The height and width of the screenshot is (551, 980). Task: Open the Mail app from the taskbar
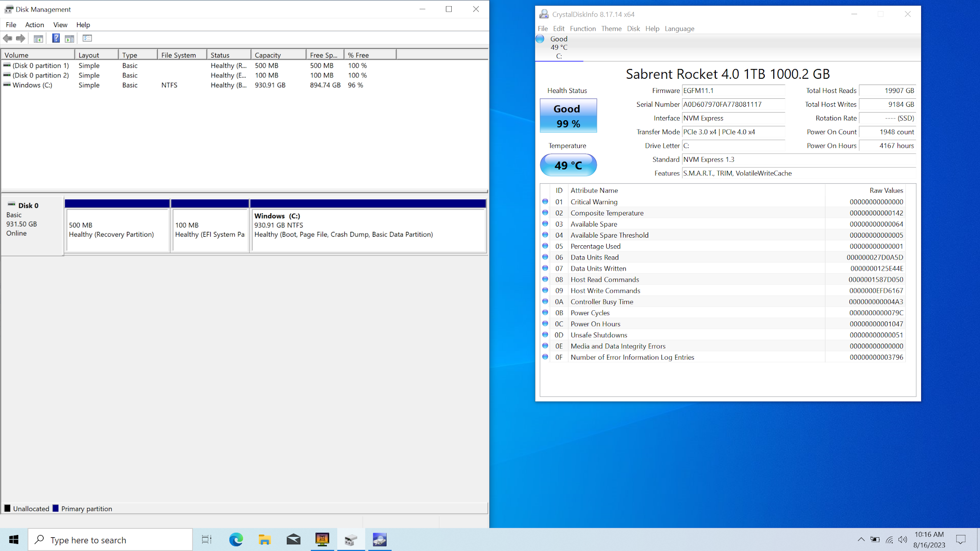(293, 540)
